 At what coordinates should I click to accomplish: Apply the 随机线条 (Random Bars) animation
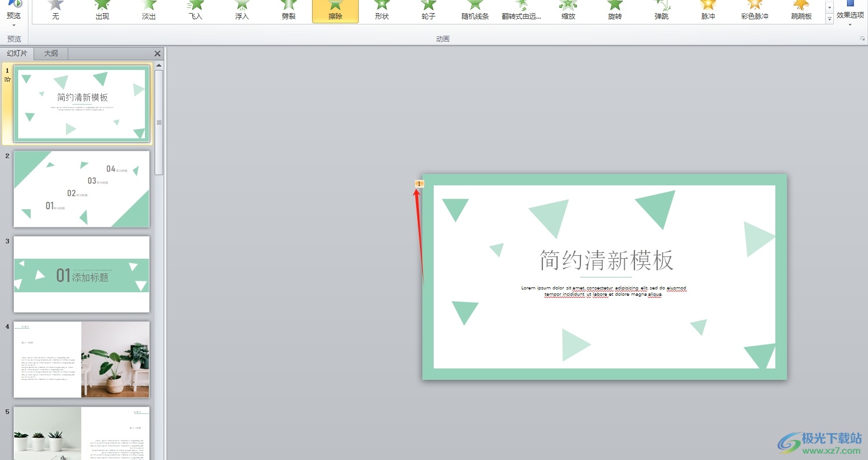[x=475, y=11]
